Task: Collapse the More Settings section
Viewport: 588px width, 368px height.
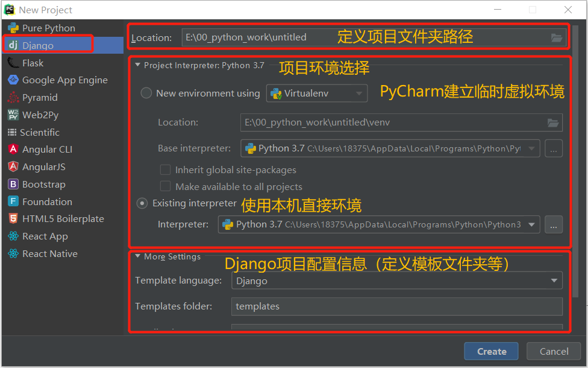Action: [x=137, y=256]
